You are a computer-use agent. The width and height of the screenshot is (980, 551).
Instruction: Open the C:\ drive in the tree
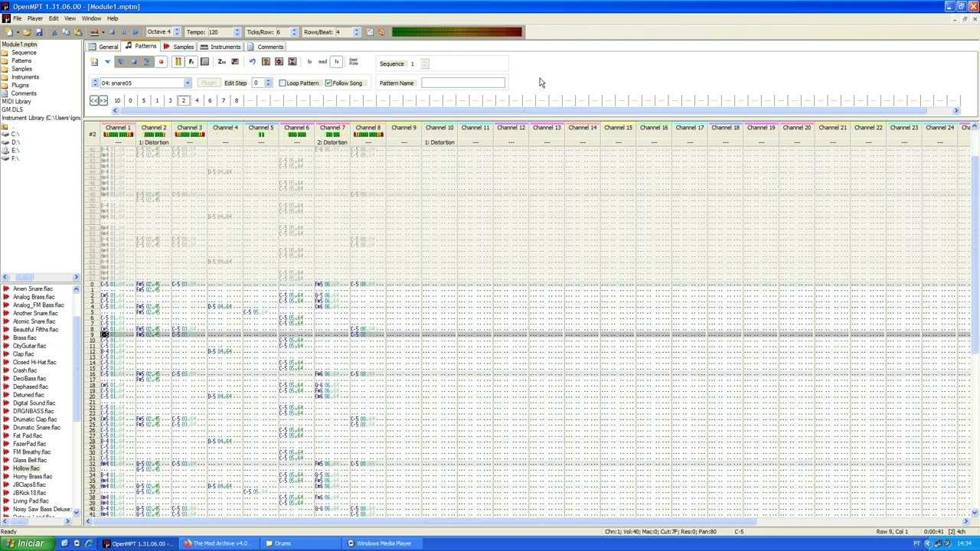pyautogui.click(x=15, y=134)
